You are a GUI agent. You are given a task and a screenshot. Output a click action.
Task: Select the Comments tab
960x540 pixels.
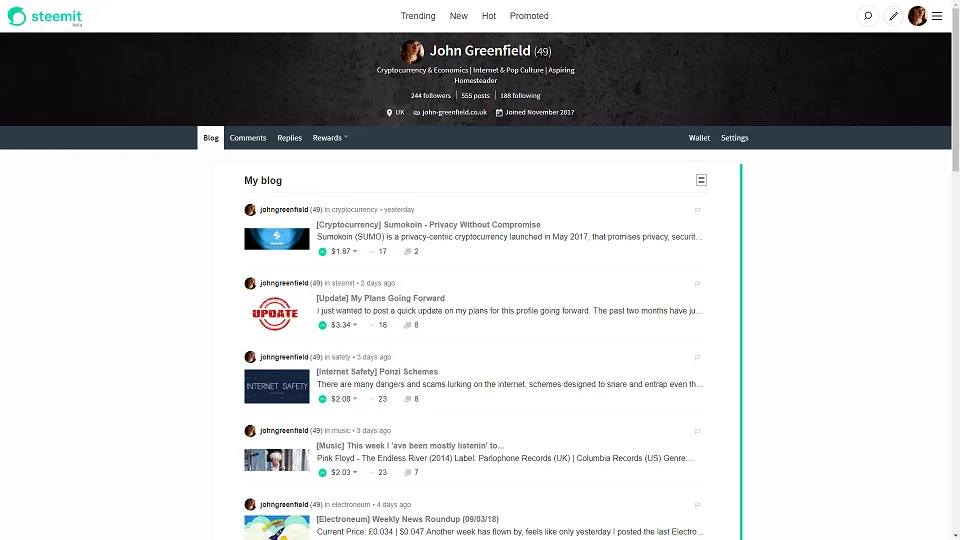tap(248, 138)
